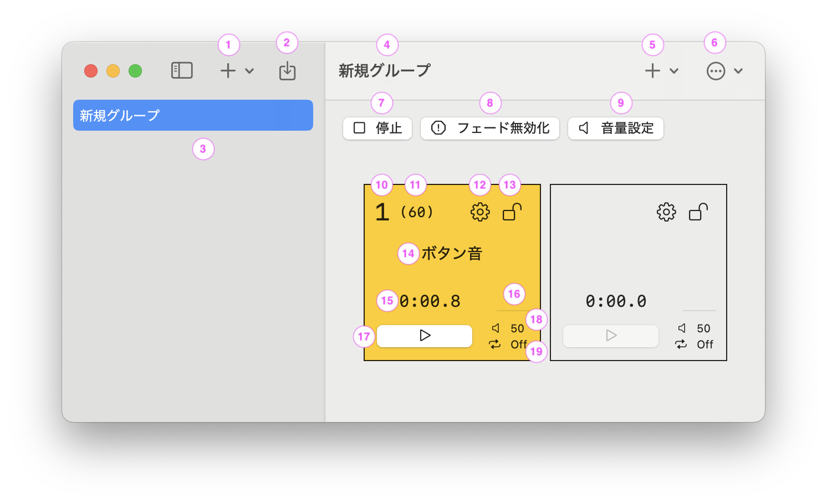The image size is (827, 504).
Task: Click the speaker volume icon on the ボタン音 pad
Action: click(x=496, y=328)
